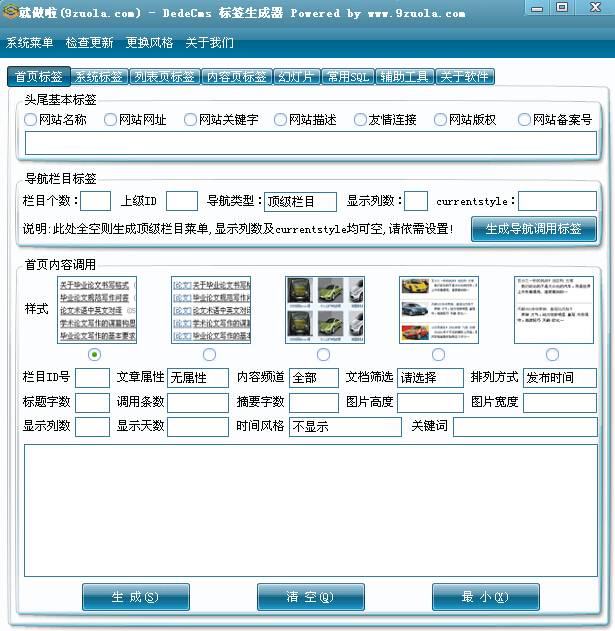Image resolution: width=615 pixels, height=631 pixels.
Task: Select the 网站备案号 radio button
Action: [x=524, y=120]
